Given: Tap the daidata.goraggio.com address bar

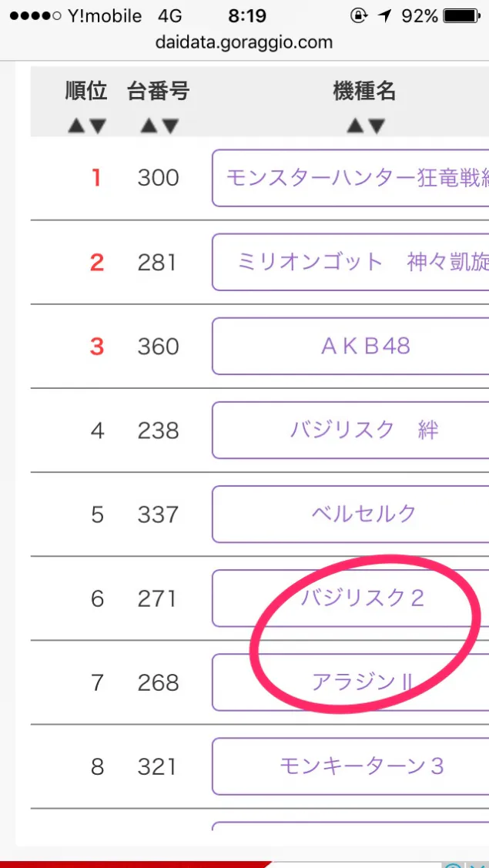Looking at the screenshot, I should (244, 42).
